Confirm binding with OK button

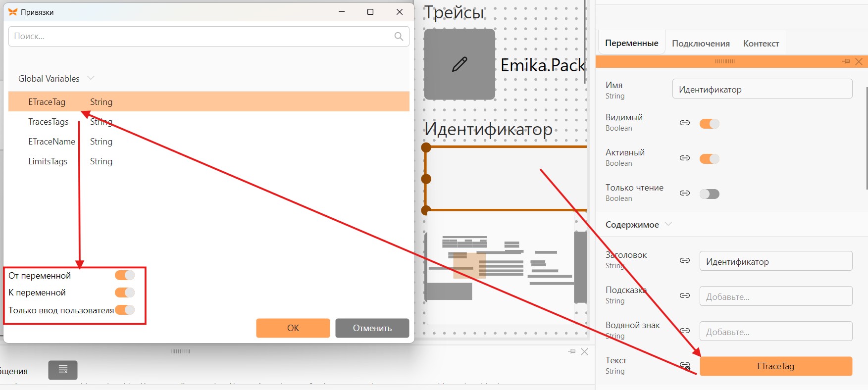click(x=293, y=328)
